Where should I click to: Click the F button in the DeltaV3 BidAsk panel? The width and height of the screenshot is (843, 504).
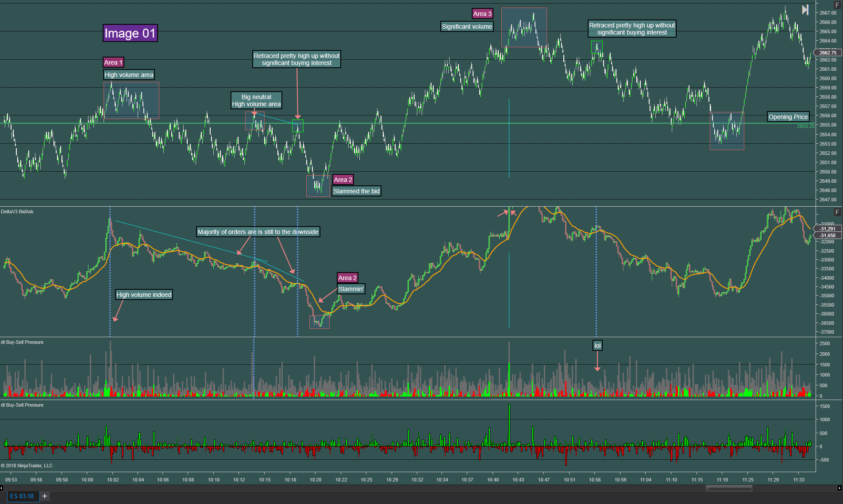pos(837,212)
